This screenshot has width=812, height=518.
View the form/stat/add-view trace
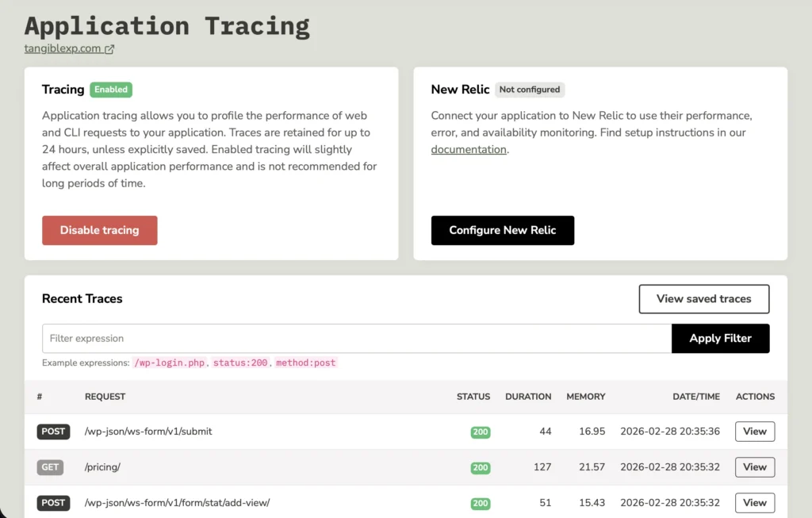[754, 503]
